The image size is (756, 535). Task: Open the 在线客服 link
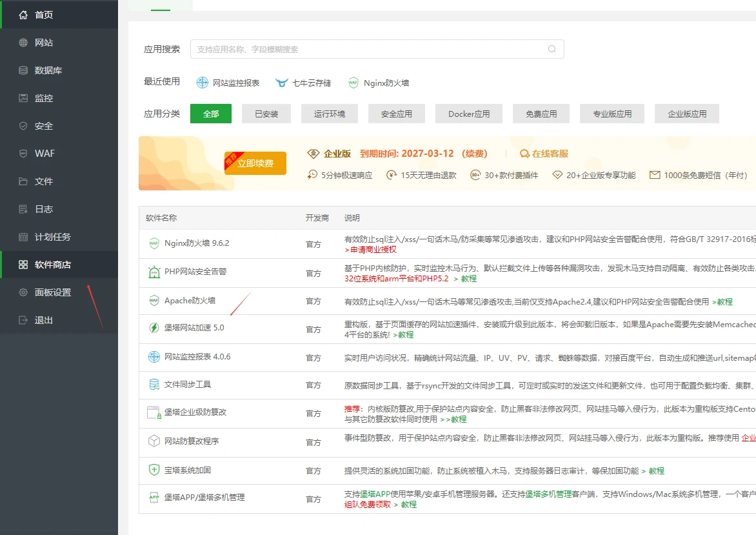click(x=550, y=154)
